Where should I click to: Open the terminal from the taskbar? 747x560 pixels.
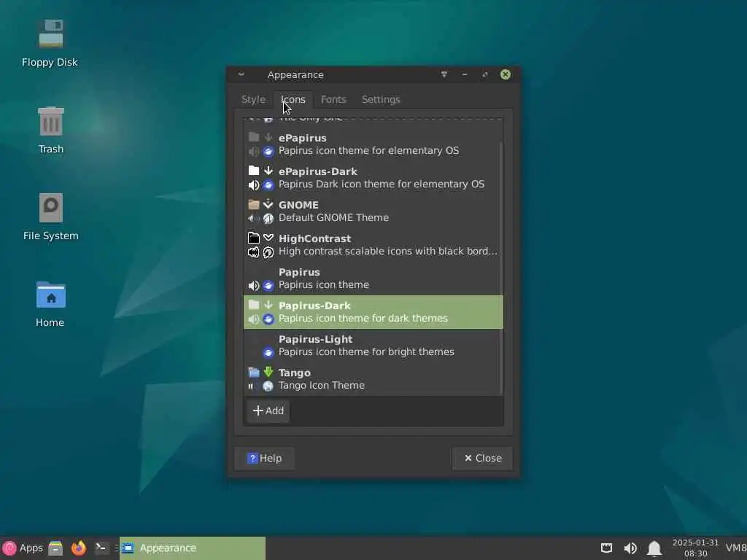click(x=101, y=548)
